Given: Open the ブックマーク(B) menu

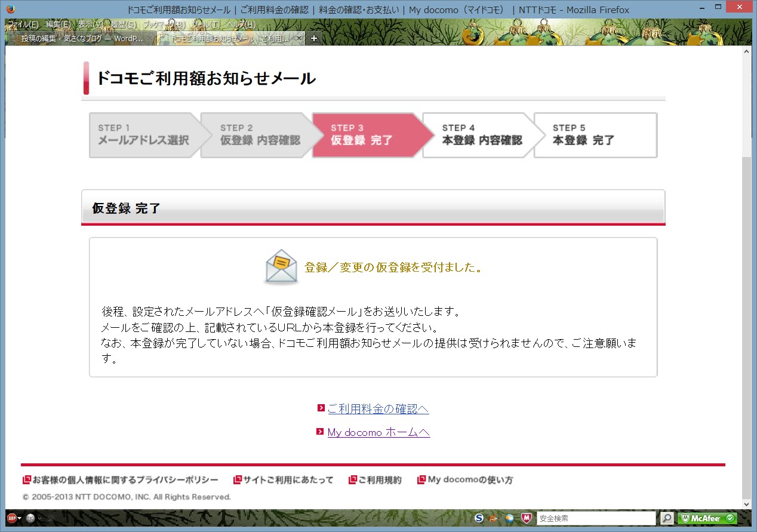Looking at the screenshot, I should point(164,24).
